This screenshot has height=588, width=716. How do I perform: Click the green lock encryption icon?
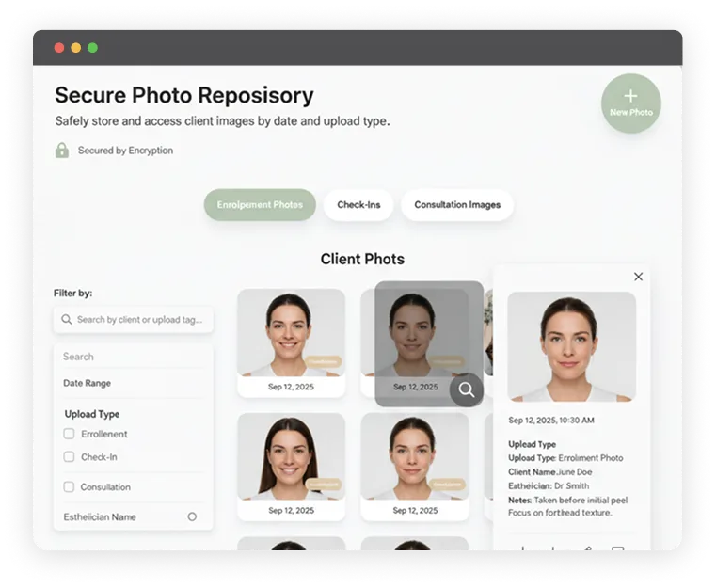tap(62, 151)
